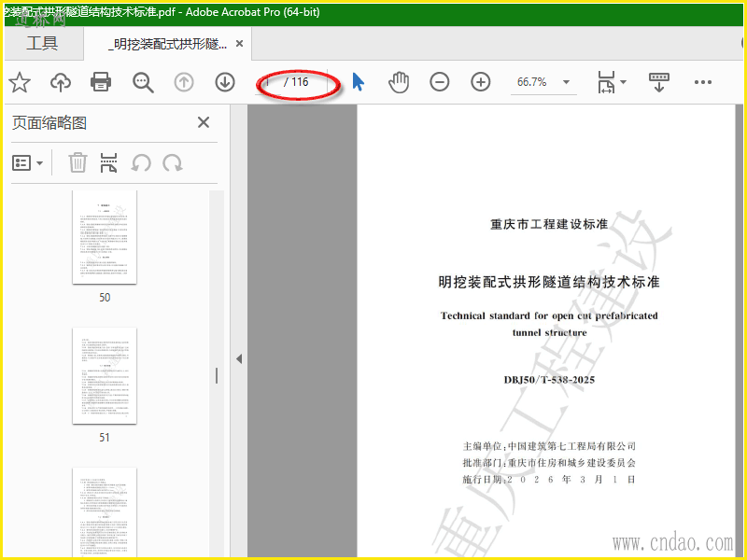
Task: Go to previous page arrow
Action: [x=184, y=82]
